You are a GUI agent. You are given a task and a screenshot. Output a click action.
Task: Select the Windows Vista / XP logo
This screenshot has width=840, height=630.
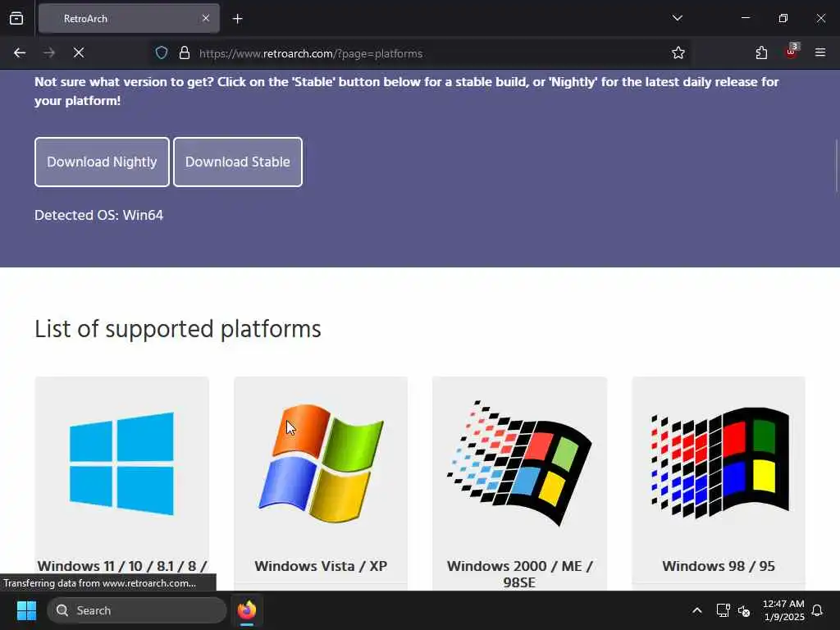coord(321,464)
